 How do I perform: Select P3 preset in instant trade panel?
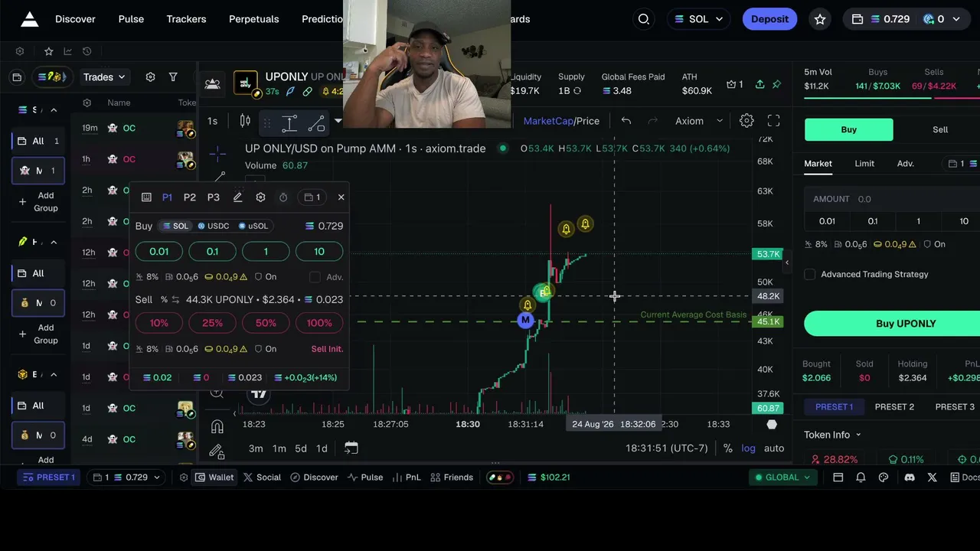point(214,197)
